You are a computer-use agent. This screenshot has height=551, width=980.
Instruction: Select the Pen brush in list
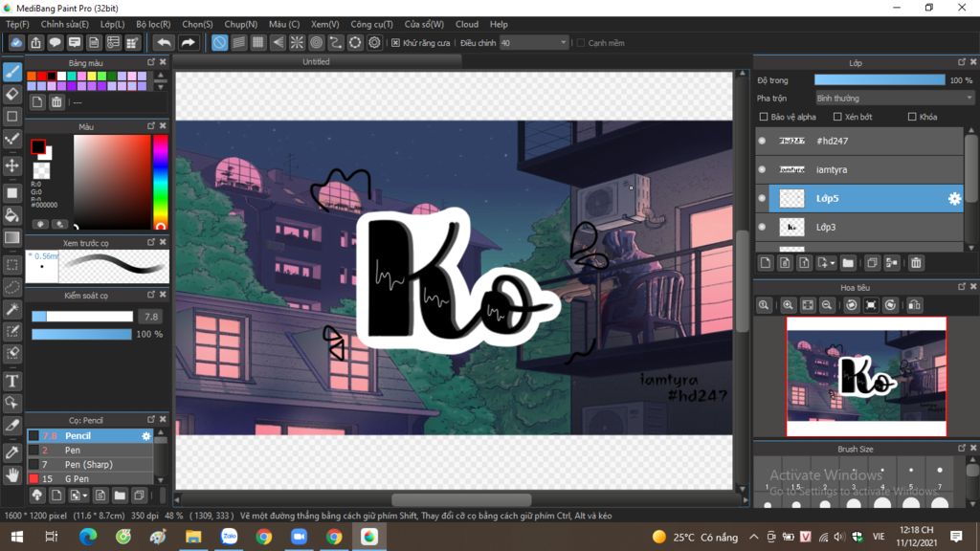(x=90, y=451)
